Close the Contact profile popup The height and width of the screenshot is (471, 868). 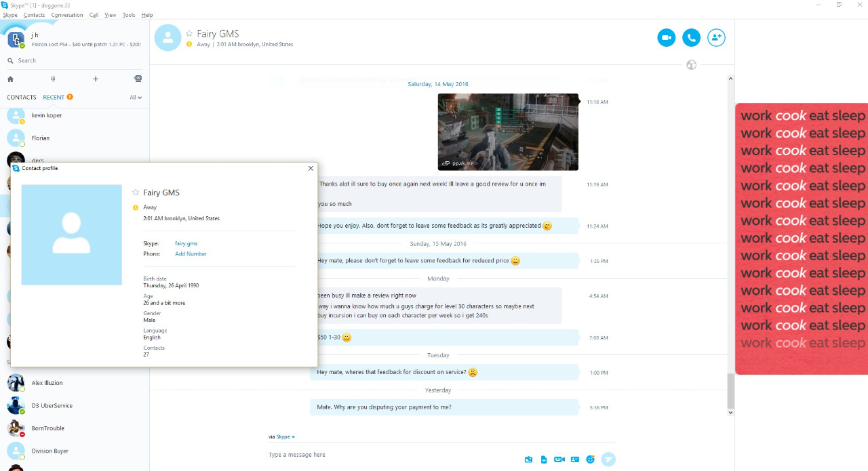tap(311, 168)
